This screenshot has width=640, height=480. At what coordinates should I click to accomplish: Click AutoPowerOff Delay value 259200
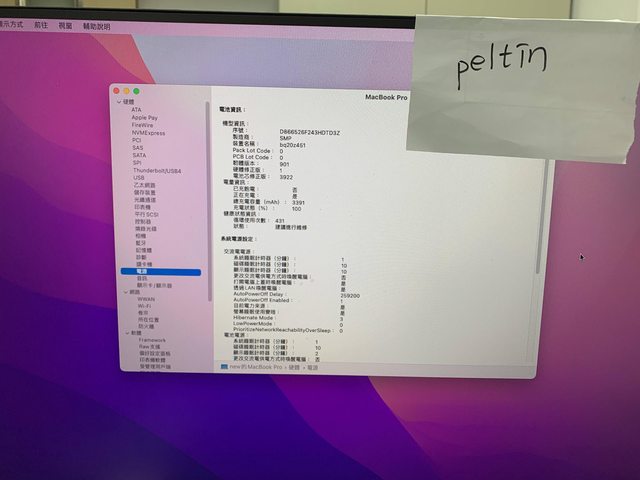pyautogui.click(x=350, y=296)
